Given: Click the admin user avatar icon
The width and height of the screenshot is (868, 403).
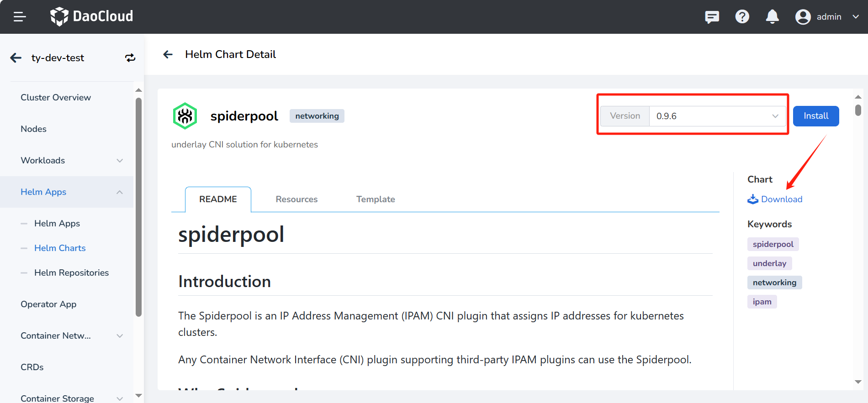Looking at the screenshot, I should 803,17.
